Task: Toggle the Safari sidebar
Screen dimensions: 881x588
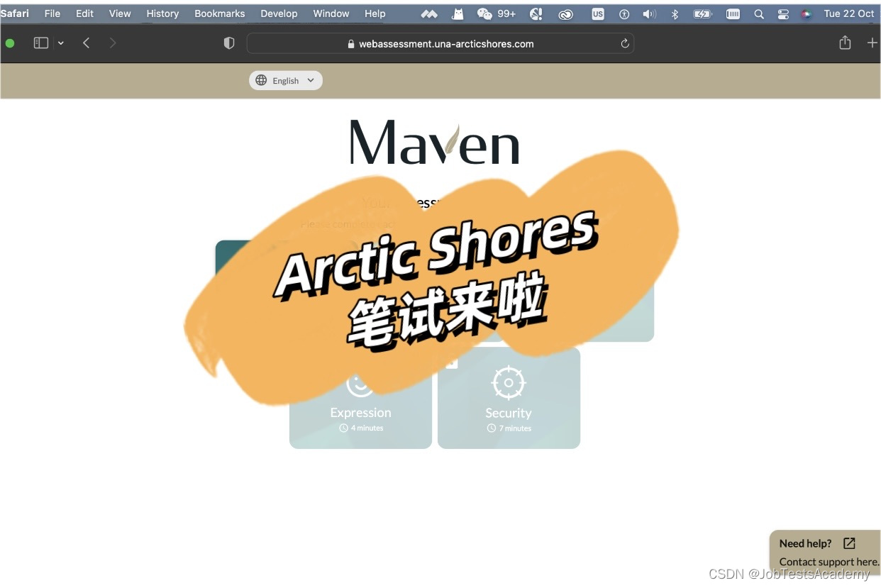Action: pyautogui.click(x=41, y=43)
